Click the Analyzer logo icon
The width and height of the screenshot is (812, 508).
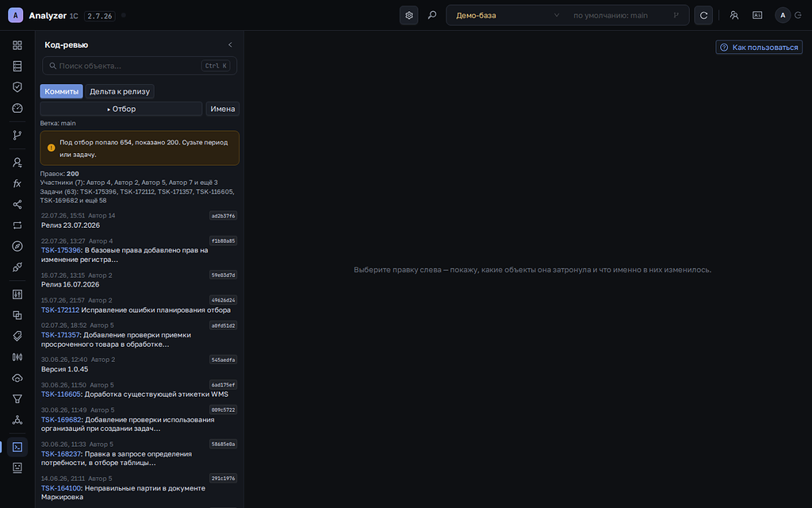tap(16, 15)
